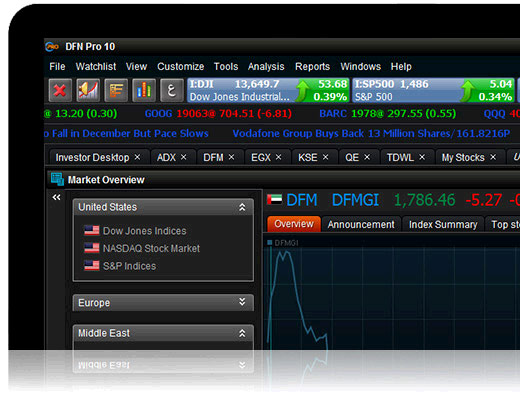Click the Market Overview panel icon
The height and width of the screenshot is (400, 520).
57,179
